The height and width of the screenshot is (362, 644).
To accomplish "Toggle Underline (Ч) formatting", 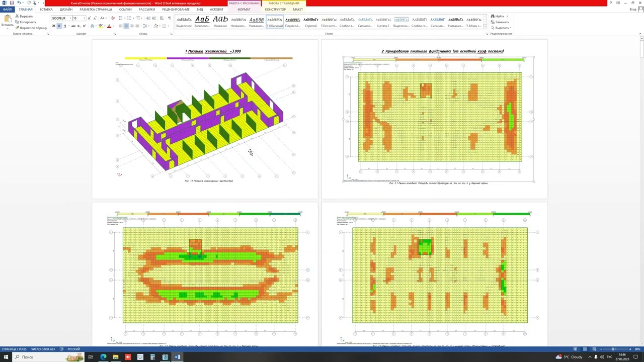I will click(64, 26).
